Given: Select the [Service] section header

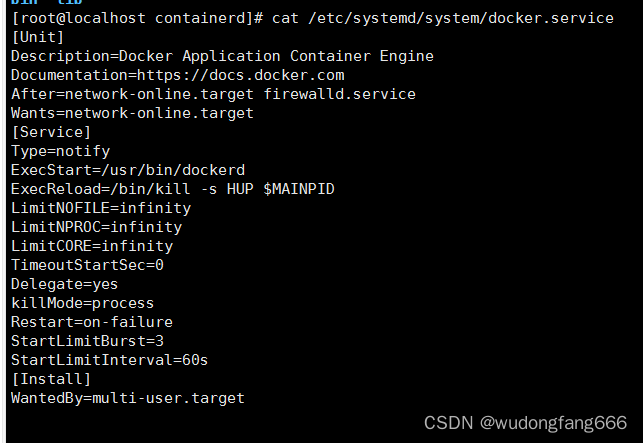Looking at the screenshot, I should (51, 132).
